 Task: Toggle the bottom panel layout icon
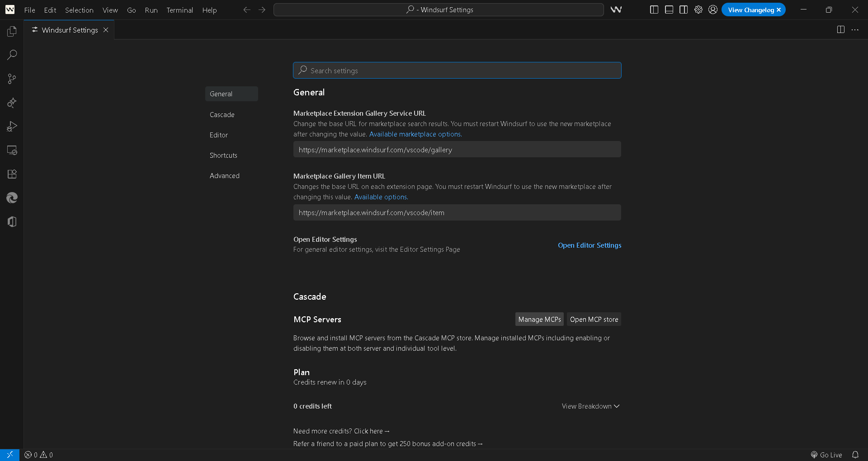click(669, 9)
